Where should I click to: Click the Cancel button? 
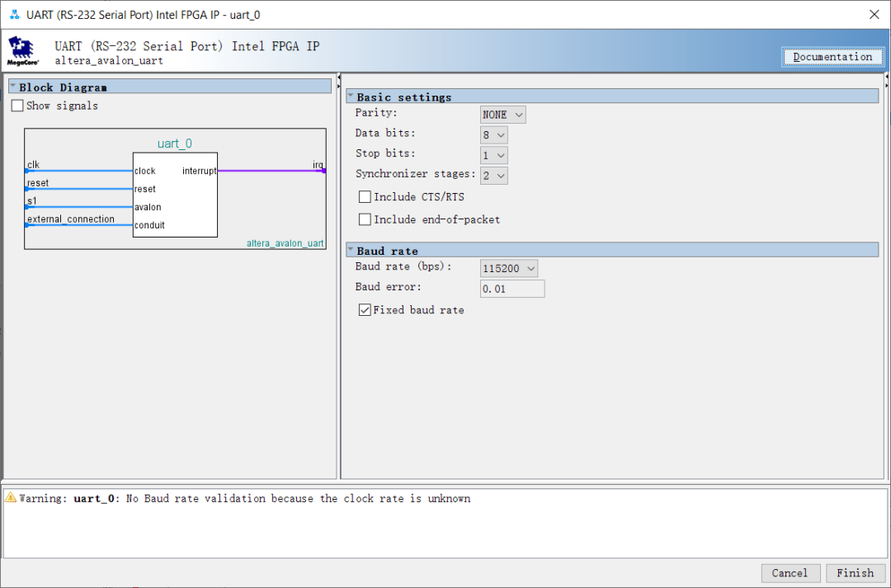tap(790, 572)
